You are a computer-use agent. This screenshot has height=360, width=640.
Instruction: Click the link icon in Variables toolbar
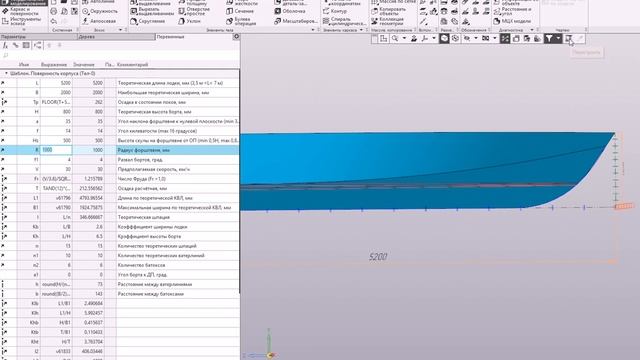pyautogui.click(x=16, y=45)
